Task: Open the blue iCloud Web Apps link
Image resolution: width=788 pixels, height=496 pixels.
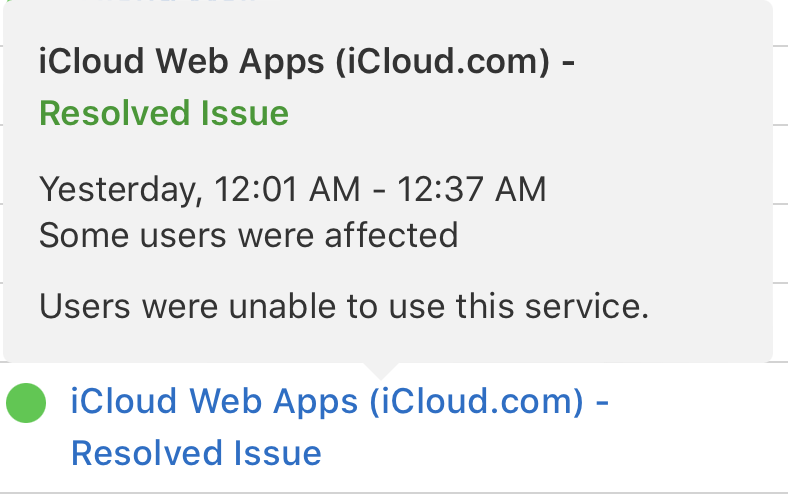Action: (x=340, y=402)
